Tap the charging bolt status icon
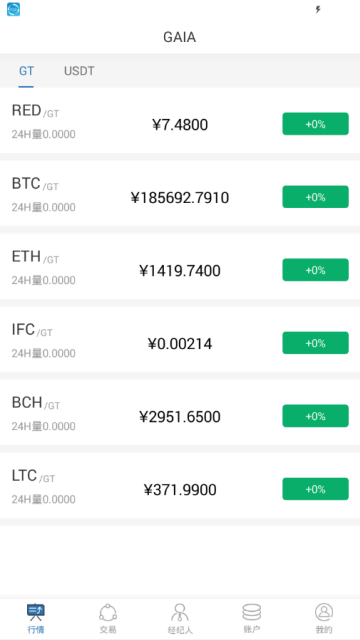The height and width of the screenshot is (640, 360). click(x=318, y=9)
